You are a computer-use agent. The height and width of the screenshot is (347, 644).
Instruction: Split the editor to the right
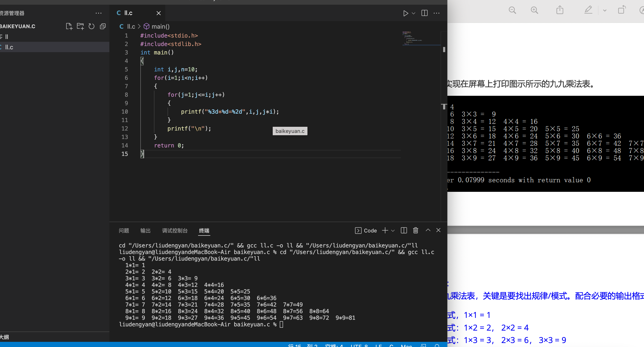(424, 13)
